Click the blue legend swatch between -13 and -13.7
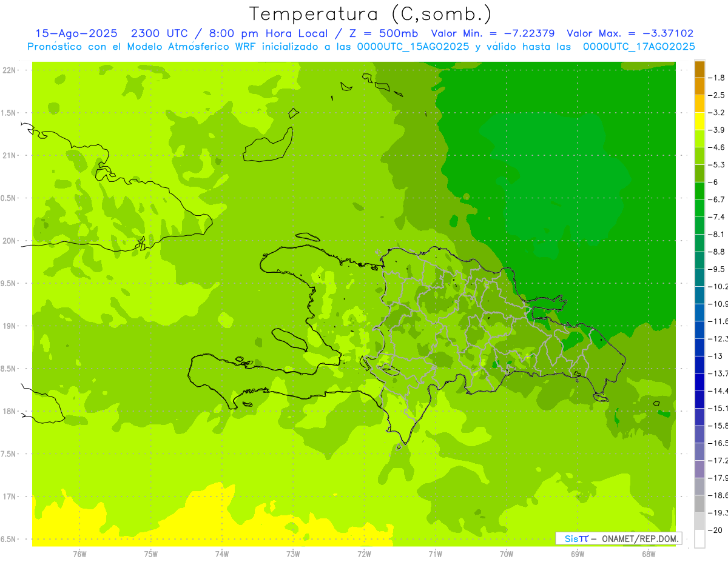The width and height of the screenshot is (728, 562). [699, 365]
